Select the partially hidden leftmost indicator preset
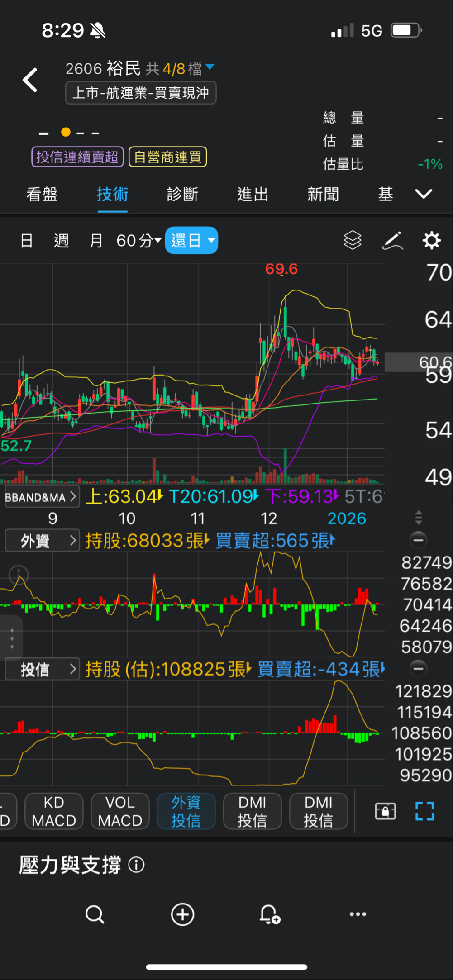This screenshot has height=980, width=453. point(8,811)
